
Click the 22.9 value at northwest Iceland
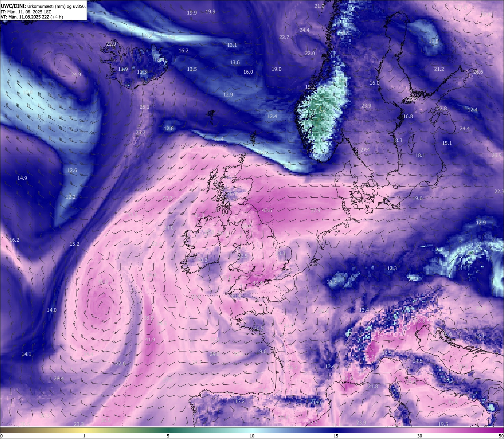111,44
